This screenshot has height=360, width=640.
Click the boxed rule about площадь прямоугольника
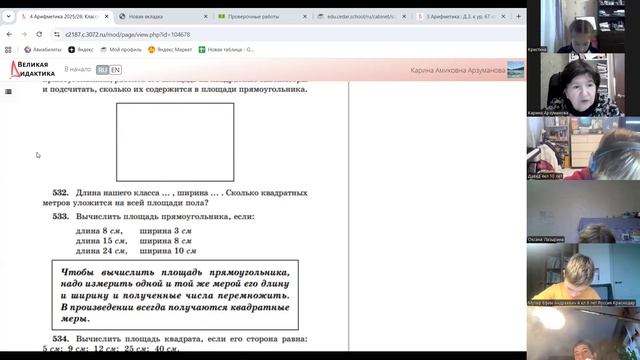coord(175,295)
